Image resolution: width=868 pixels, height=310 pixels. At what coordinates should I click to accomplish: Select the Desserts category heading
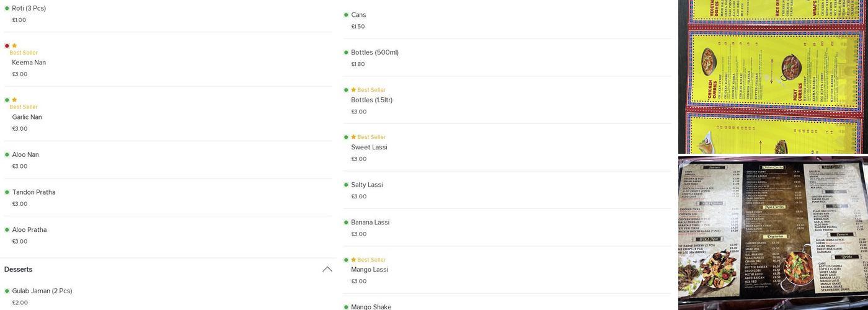19,269
